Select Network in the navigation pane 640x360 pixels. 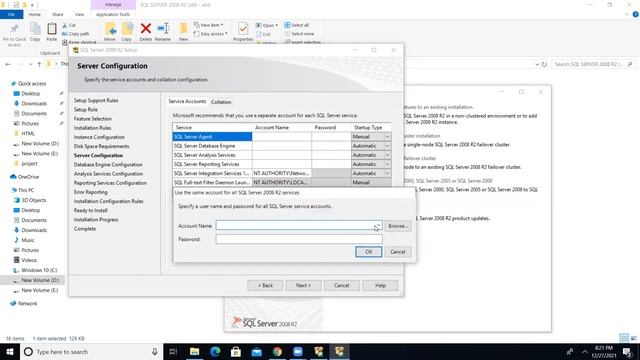pyautogui.click(x=27, y=303)
